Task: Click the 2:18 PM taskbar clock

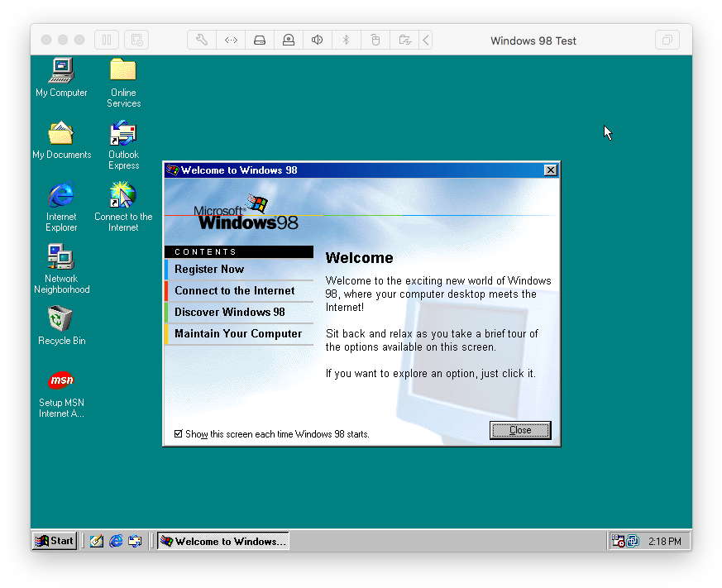Action: point(664,541)
